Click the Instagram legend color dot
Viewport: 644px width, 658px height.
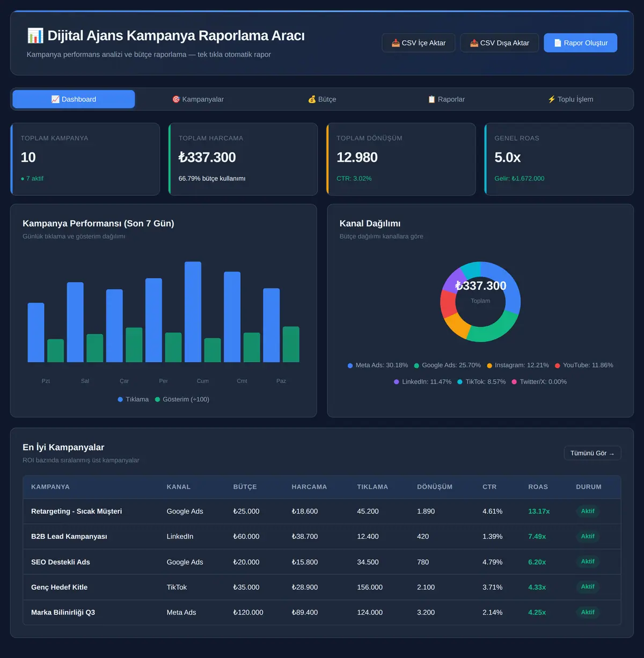[x=489, y=365]
